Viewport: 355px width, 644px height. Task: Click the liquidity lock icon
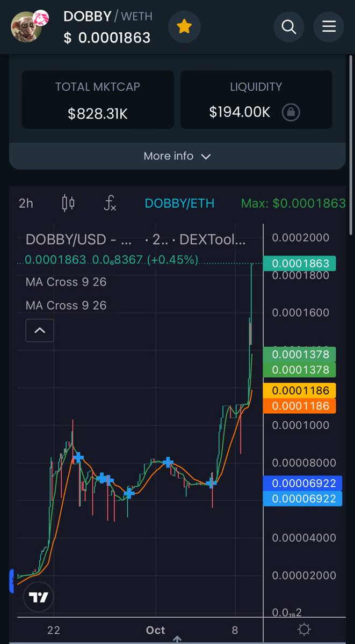(291, 112)
